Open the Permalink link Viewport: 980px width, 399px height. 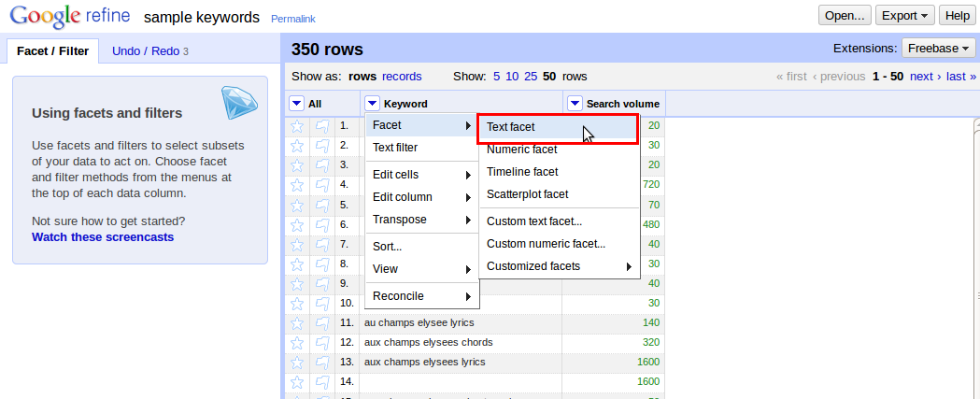click(293, 19)
